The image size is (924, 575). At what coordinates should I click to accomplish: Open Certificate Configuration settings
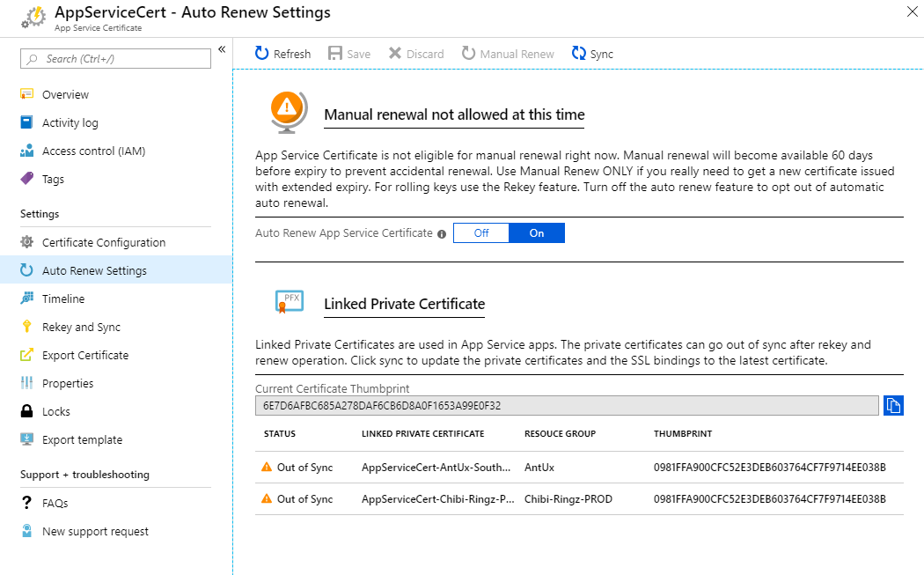103,242
